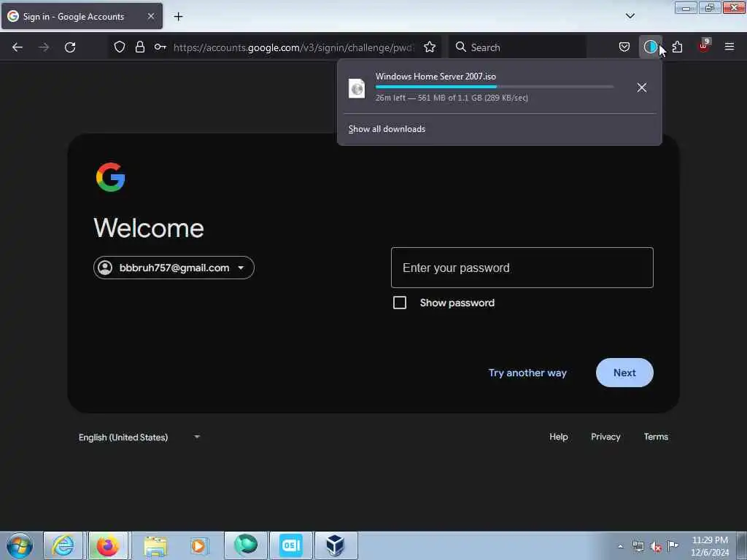The image size is (747, 560).
Task: Open the Terms link
Action: click(x=656, y=437)
